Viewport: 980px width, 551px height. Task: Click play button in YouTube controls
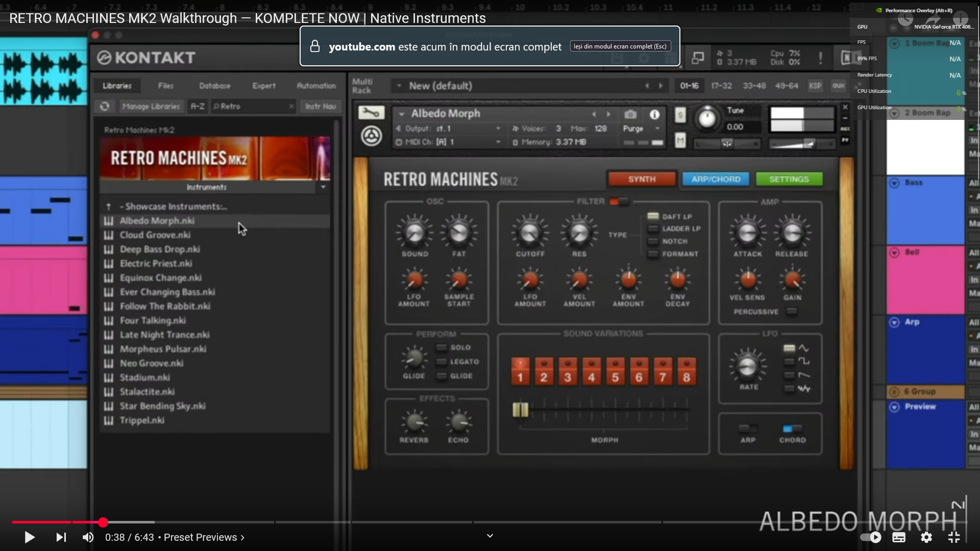tap(30, 537)
